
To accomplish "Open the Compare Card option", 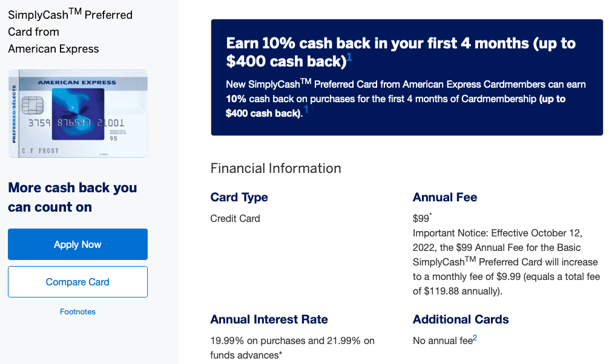I will point(77,282).
